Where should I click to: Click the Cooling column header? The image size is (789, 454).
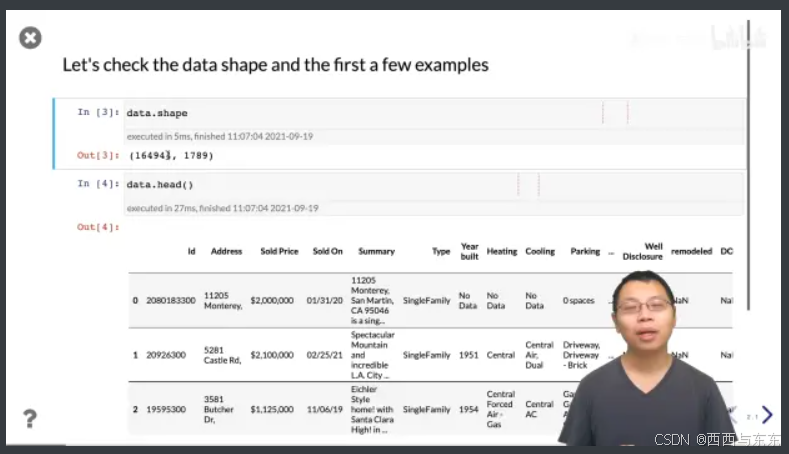[540, 251]
